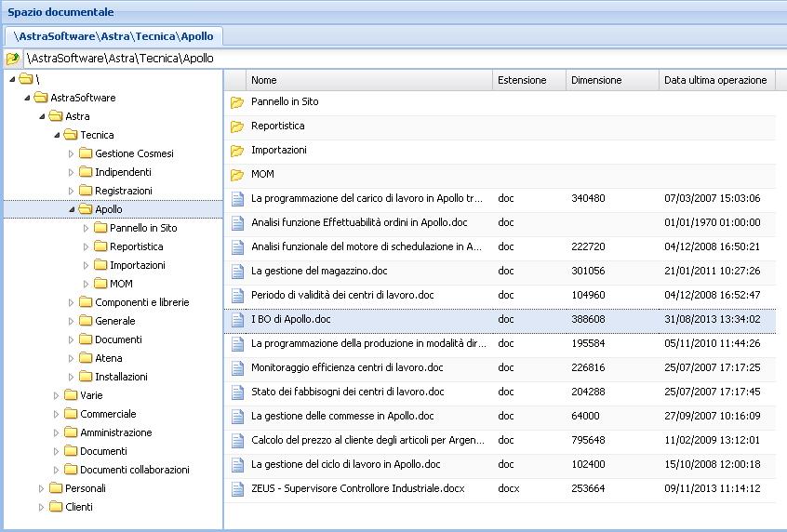
Task: Select Generale folder in the tree
Action: [115, 321]
